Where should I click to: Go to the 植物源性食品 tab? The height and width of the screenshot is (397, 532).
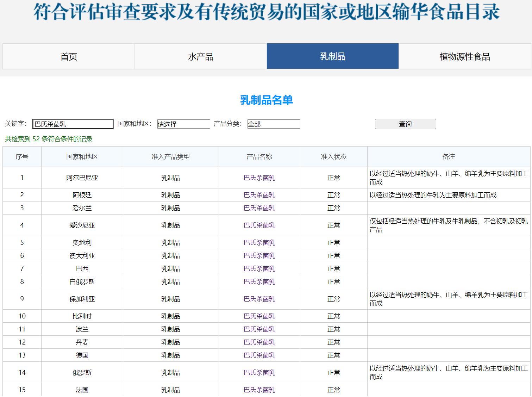click(x=464, y=56)
